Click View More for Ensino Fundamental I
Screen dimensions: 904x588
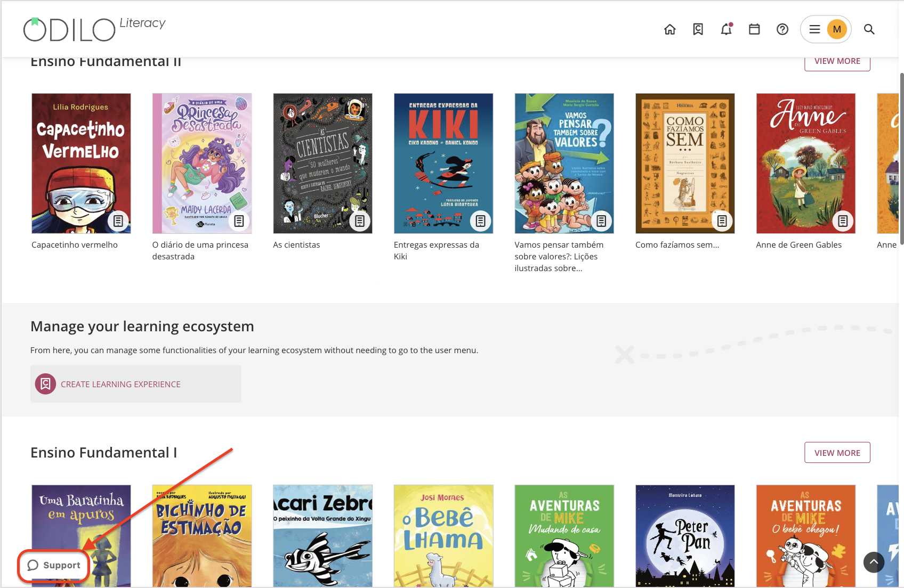(837, 453)
